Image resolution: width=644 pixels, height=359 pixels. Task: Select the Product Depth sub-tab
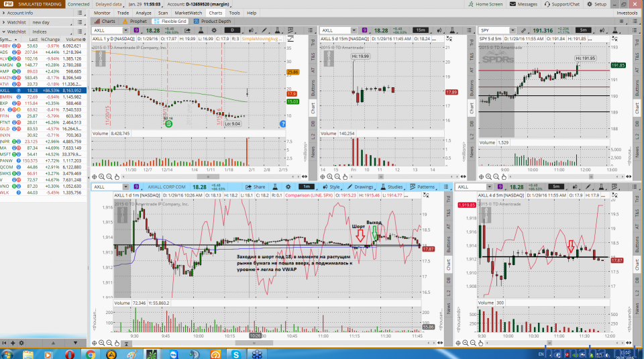click(x=213, y=21)
